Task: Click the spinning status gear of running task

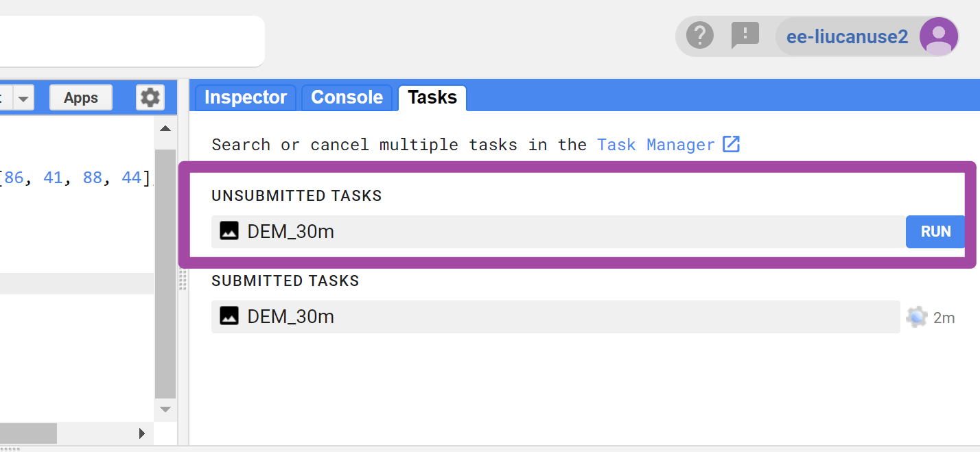Action: click(916, 317)
